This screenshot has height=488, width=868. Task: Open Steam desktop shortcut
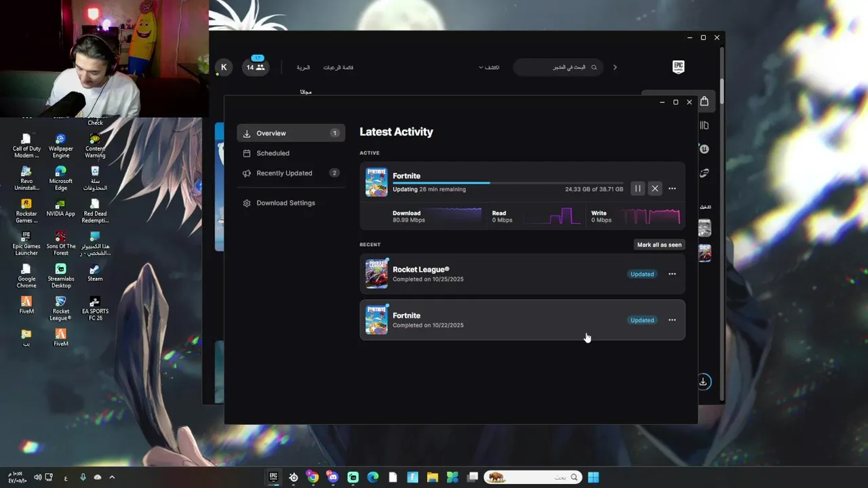95,272
